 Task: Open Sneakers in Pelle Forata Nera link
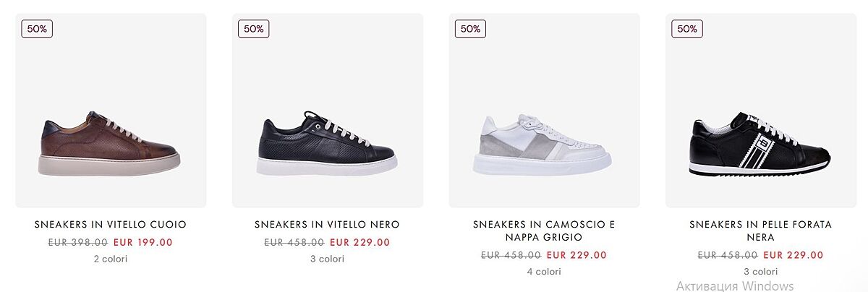(760, 231)
